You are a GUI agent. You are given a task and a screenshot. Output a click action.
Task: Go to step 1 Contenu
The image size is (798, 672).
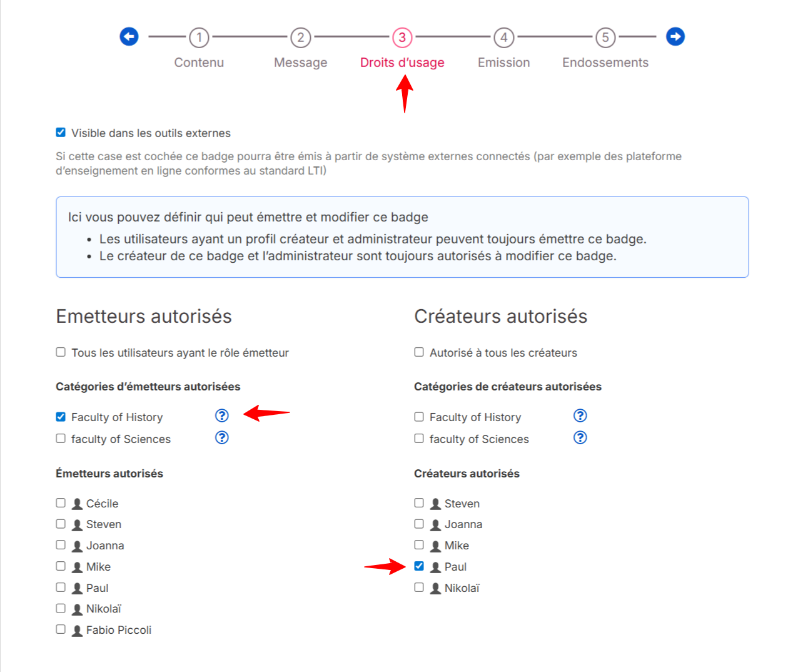point(199,38)
